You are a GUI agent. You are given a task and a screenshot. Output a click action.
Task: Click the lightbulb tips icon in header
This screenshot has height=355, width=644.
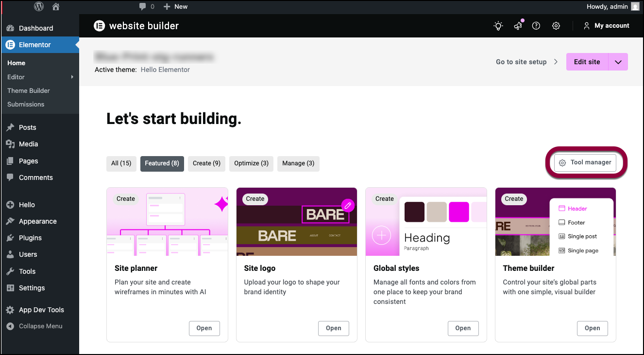coord(498,26)
